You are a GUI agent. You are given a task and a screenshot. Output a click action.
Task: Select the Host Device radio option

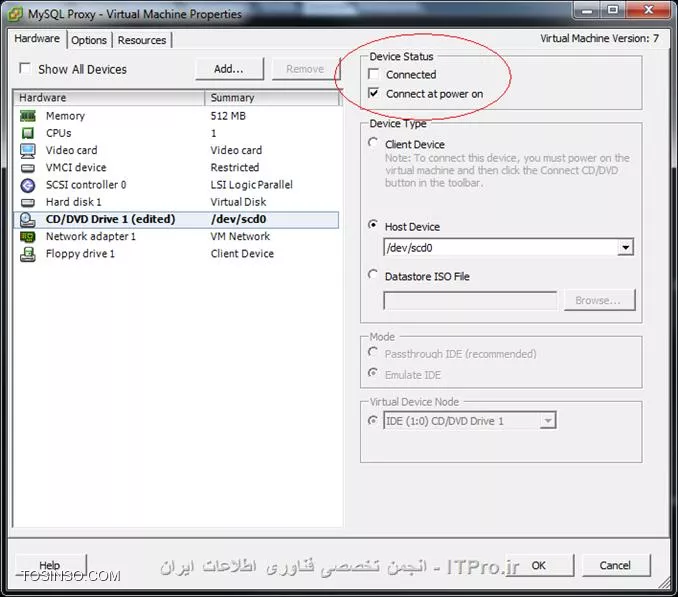[x=373, y=225]
